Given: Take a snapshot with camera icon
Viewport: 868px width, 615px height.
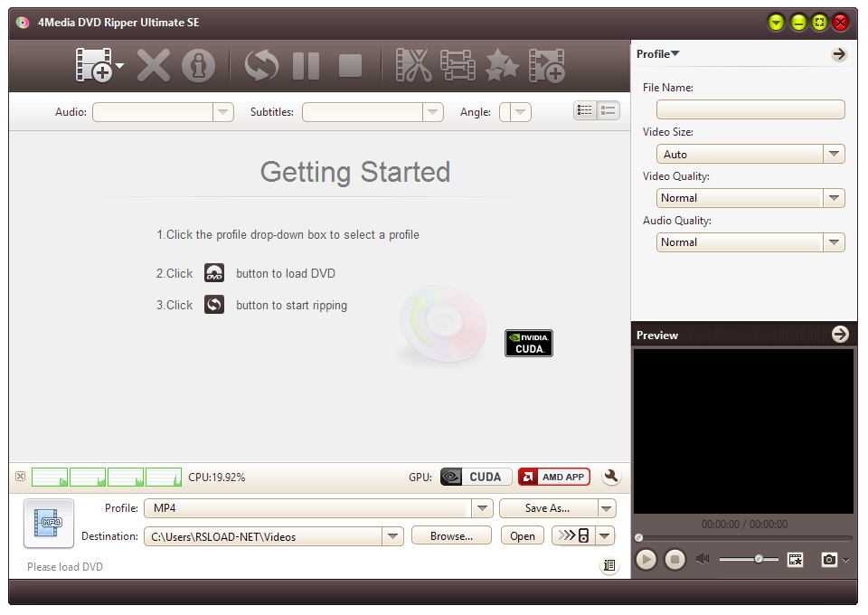Looking at the screenshot, I should point(829,560).
